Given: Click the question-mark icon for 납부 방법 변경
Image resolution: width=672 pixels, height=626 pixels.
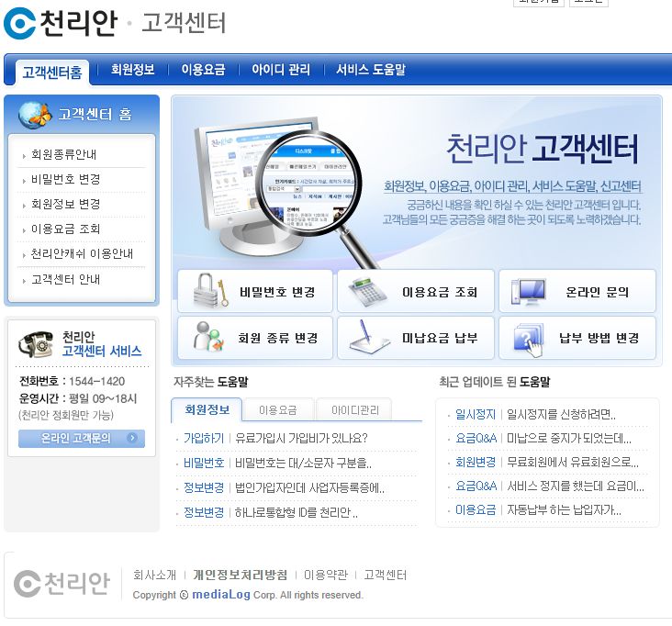Looking at the screenshot, I should pos(529,340).
